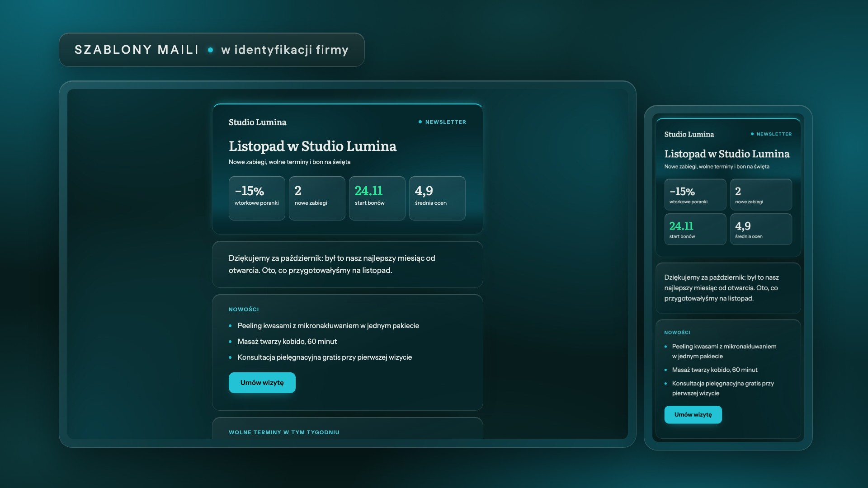This screenshot has height=488, width=868.
Task: Click '2 nowe zabiegi' card in desktop preview
Action: click(317, 198)
